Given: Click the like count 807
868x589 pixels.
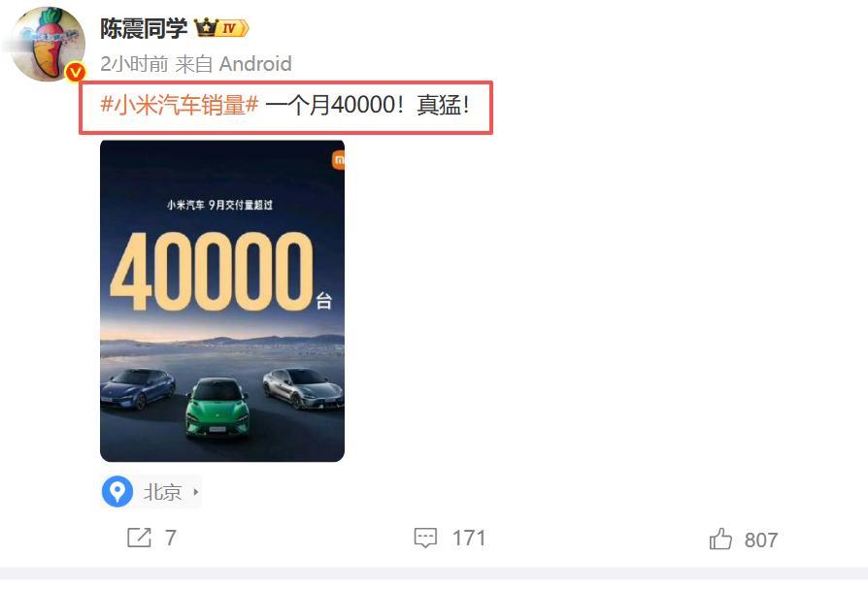Looking at the screenshot, I should (x=761, y=540).
